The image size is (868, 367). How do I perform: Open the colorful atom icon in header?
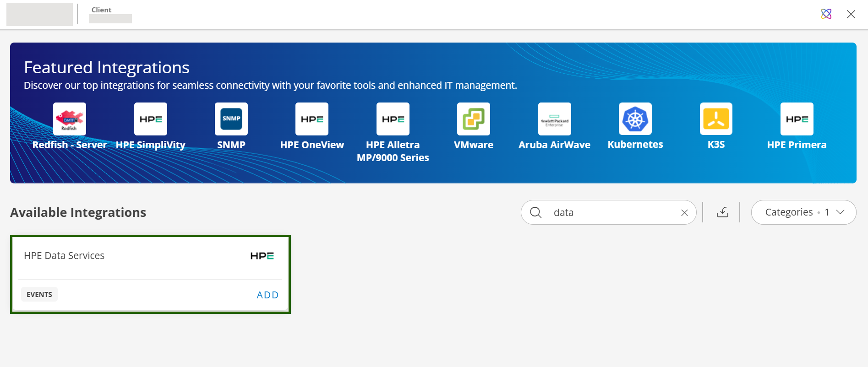pos(826,14)
